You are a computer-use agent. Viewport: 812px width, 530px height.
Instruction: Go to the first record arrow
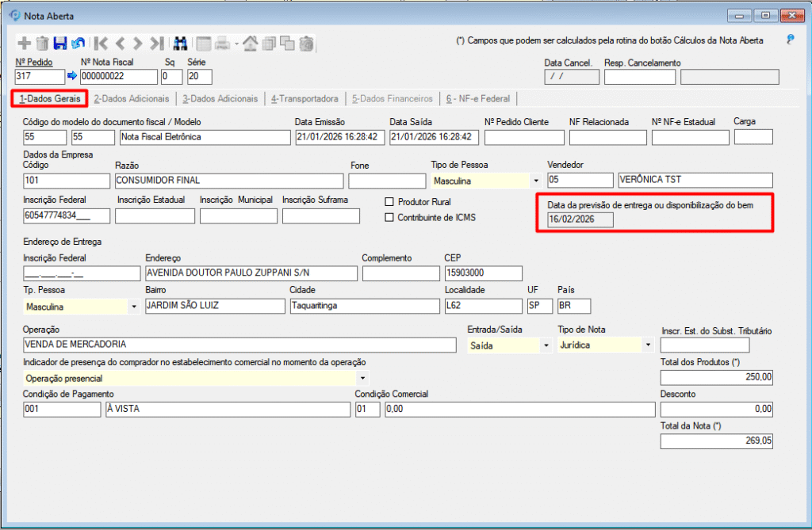(101, 43)
